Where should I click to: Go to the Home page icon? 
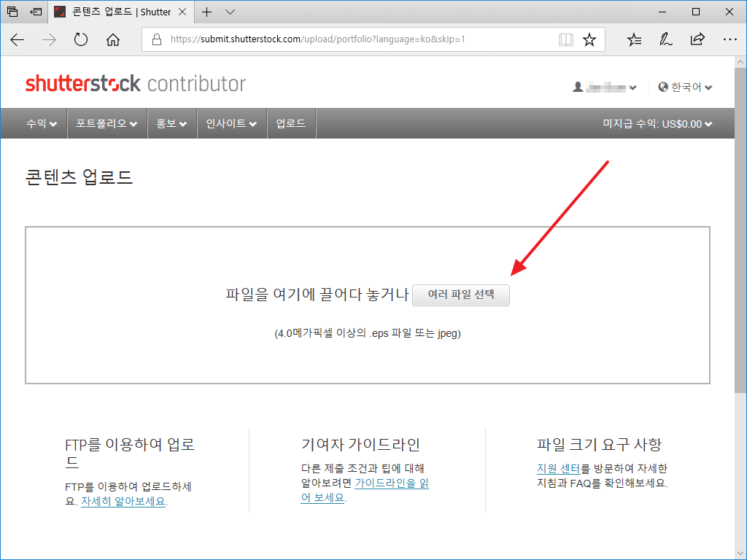[x=113, y=39]
